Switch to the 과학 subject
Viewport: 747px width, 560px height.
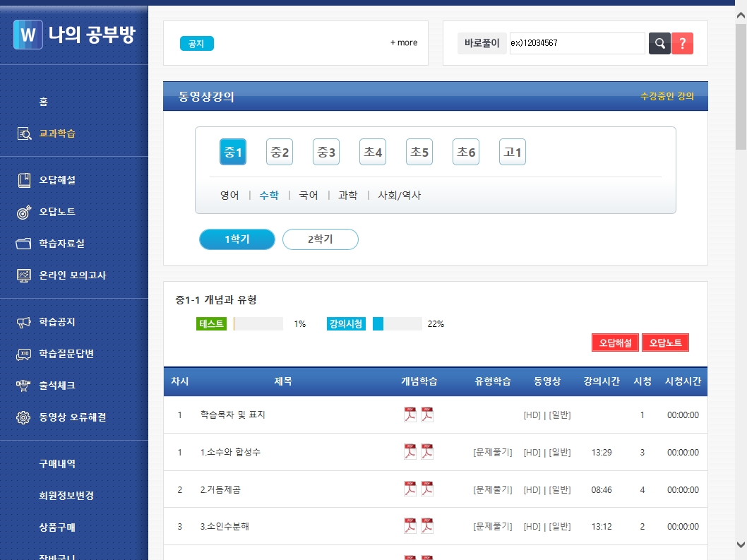coord(347,196)
